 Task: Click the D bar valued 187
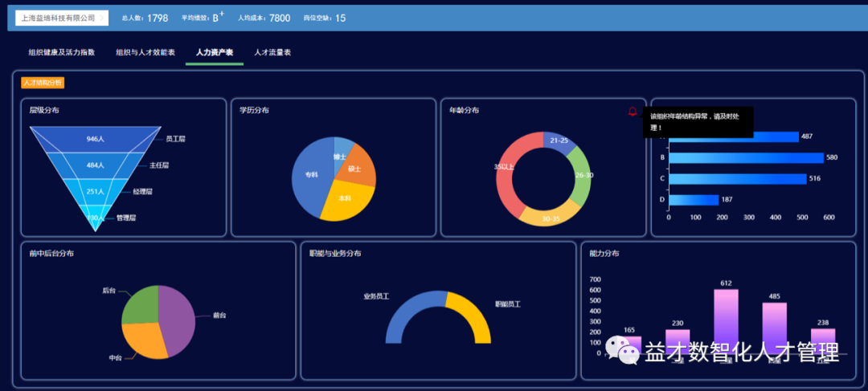(x=694, y=200)
